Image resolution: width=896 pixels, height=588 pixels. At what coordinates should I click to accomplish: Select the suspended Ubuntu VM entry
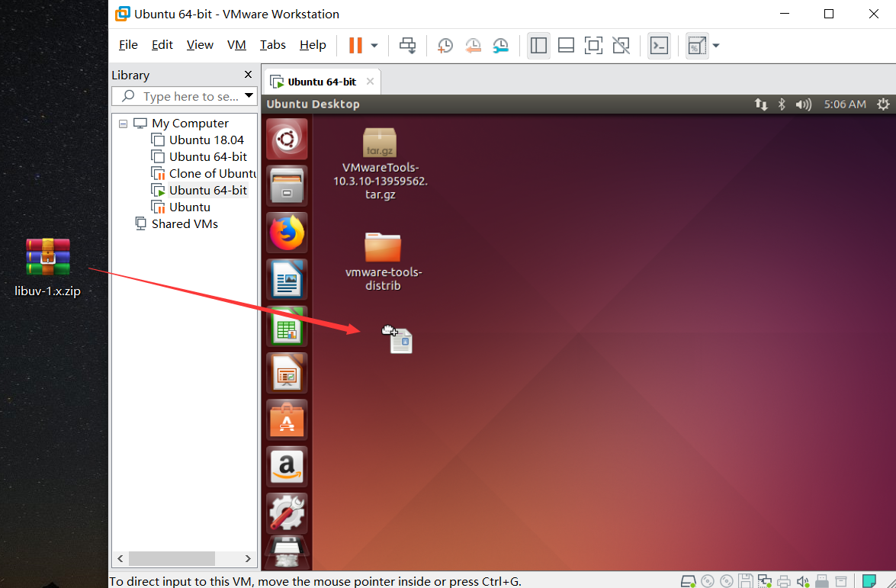[190, 207]
